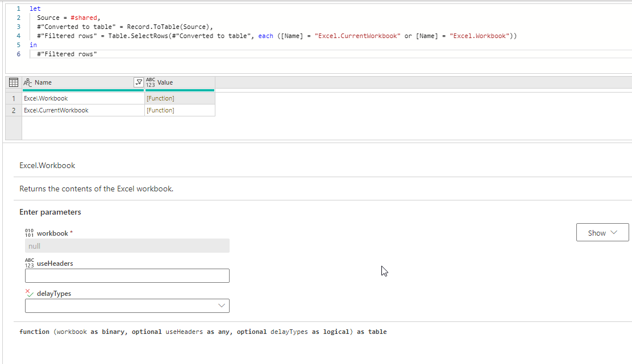Click the "let" keyword in editor
632x364 pixels.
point(35,9)
